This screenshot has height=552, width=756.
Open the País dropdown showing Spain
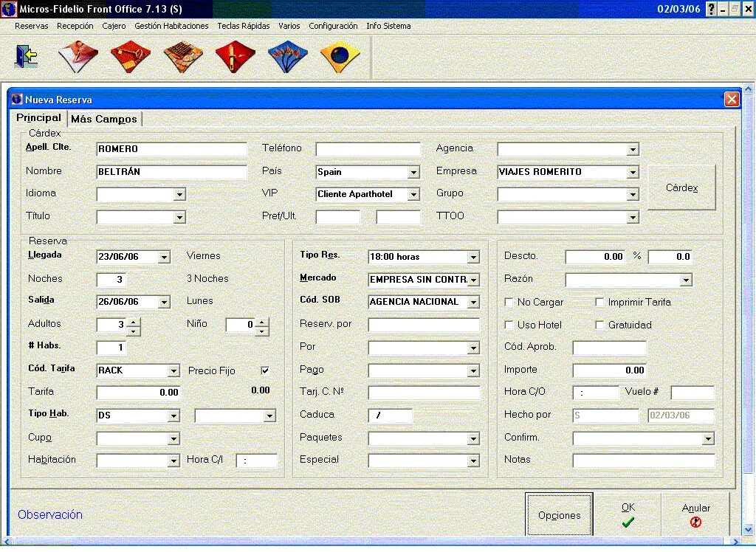pyautogui.click(x=413, y=172)
